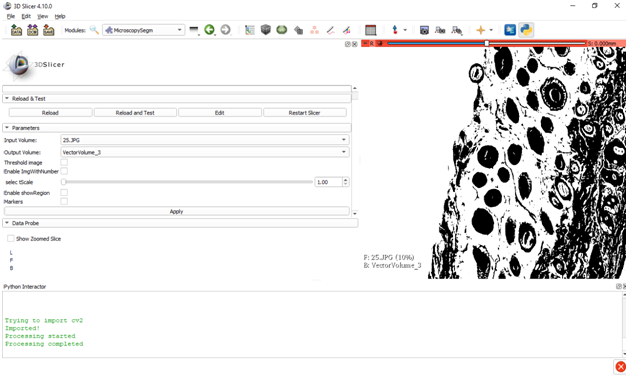
Task: Check the Show Zoomed Slice option
Action: coord(11,239)
